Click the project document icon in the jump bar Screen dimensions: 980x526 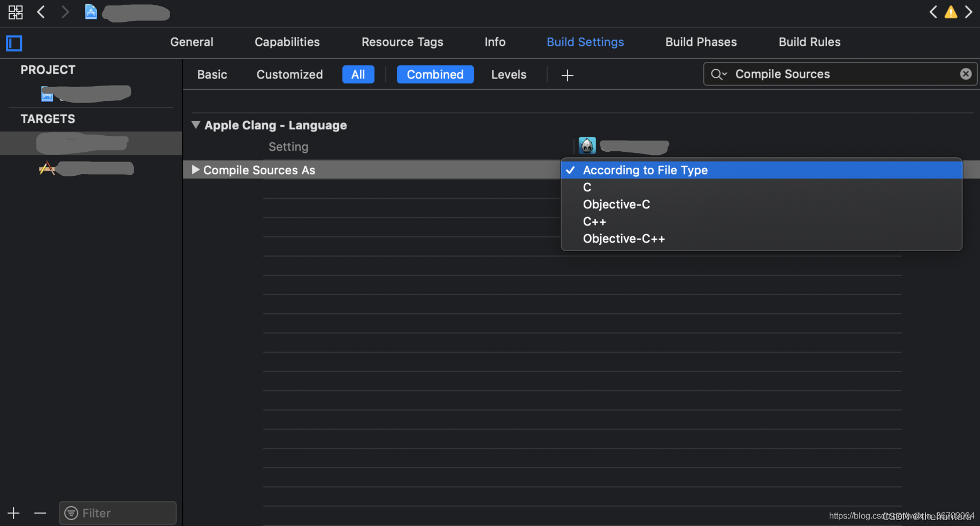91,12
